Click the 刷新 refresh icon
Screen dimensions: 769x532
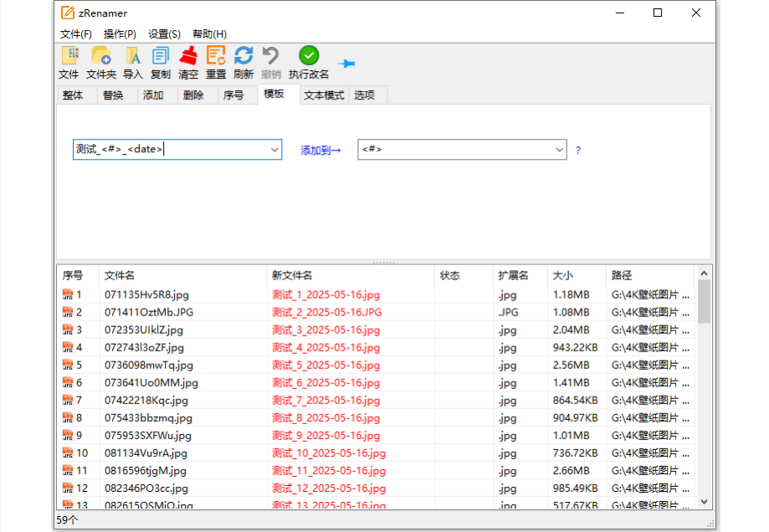coord(243,55)
